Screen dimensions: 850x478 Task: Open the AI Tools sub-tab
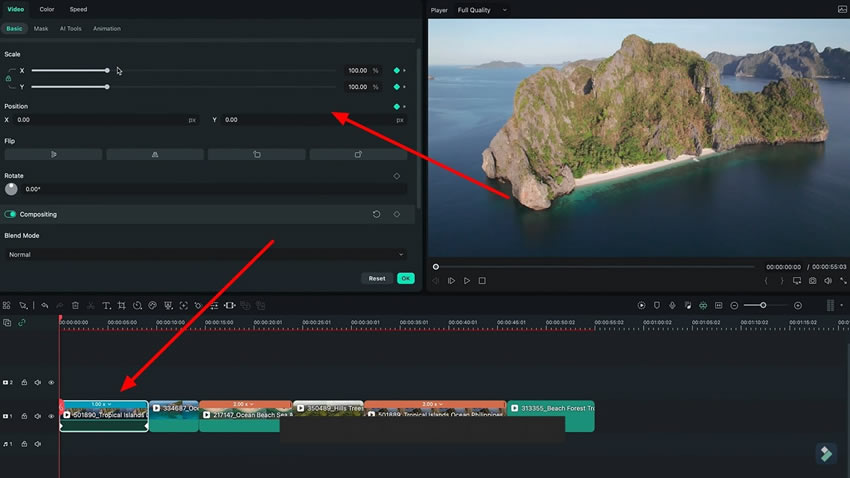click(70, 29)
